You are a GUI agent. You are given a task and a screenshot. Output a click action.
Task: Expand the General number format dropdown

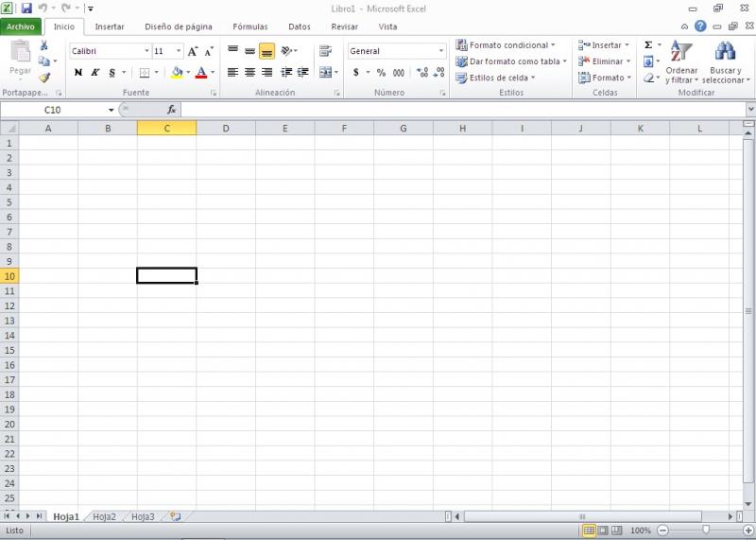pyautogui.click(x=440, y=51)
